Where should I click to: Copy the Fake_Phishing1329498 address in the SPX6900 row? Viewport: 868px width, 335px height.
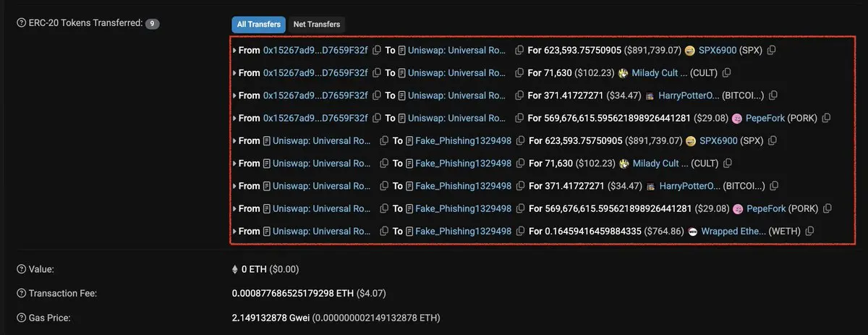tap(520, 141)
